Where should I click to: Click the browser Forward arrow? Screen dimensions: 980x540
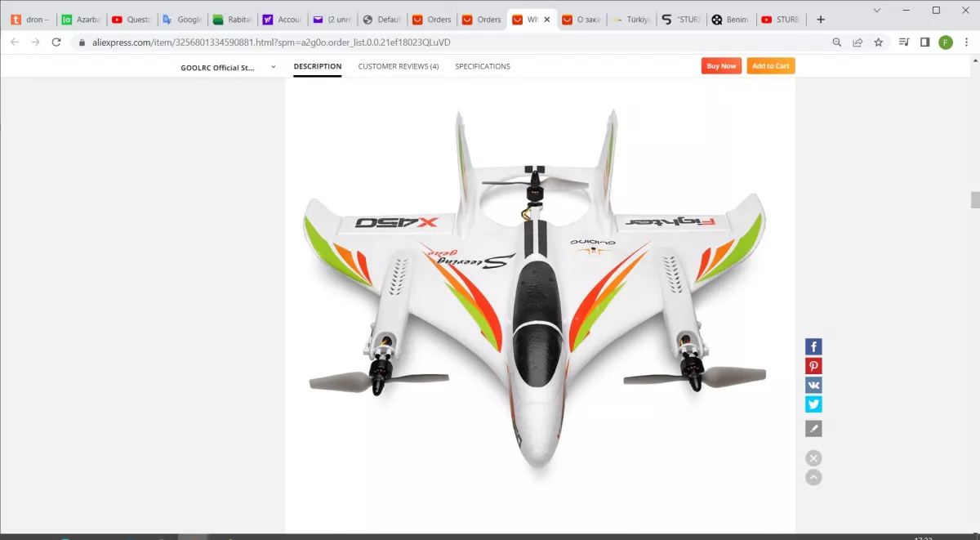[x=36, y=42]
